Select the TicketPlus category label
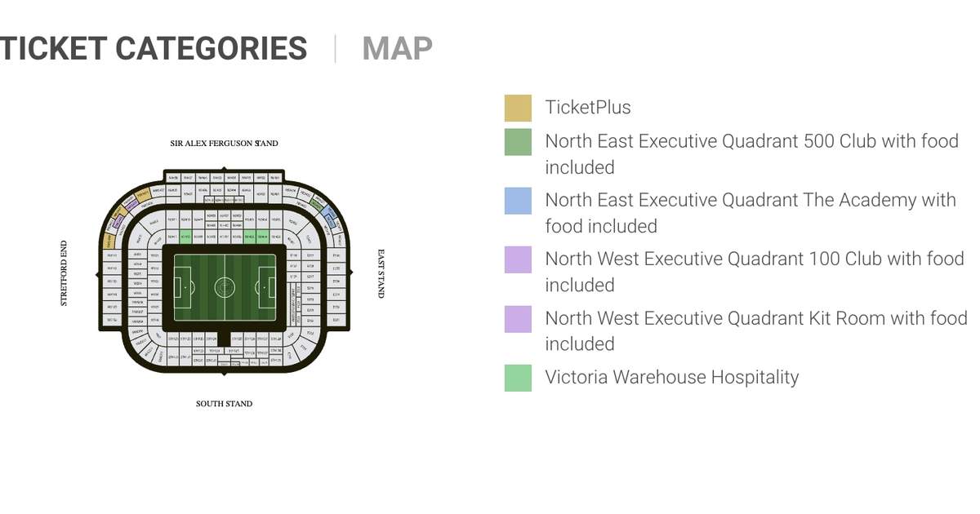Viewport: 980px width, 514px height. [588, 108]
